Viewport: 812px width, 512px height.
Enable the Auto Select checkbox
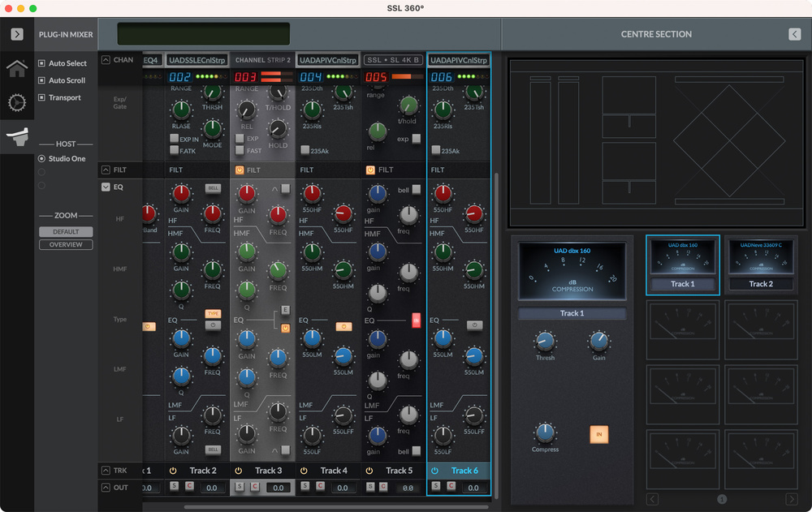pos(41,63)
